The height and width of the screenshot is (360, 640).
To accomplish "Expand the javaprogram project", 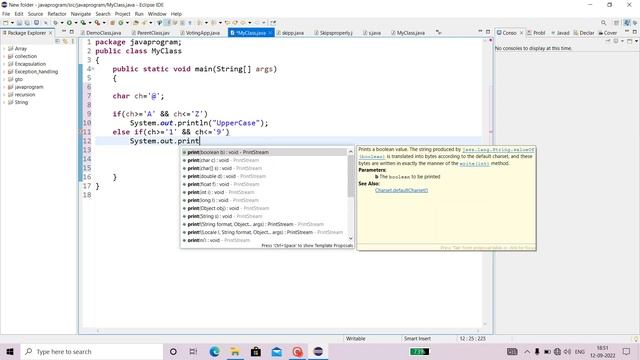I will click(x=4, y=87).
